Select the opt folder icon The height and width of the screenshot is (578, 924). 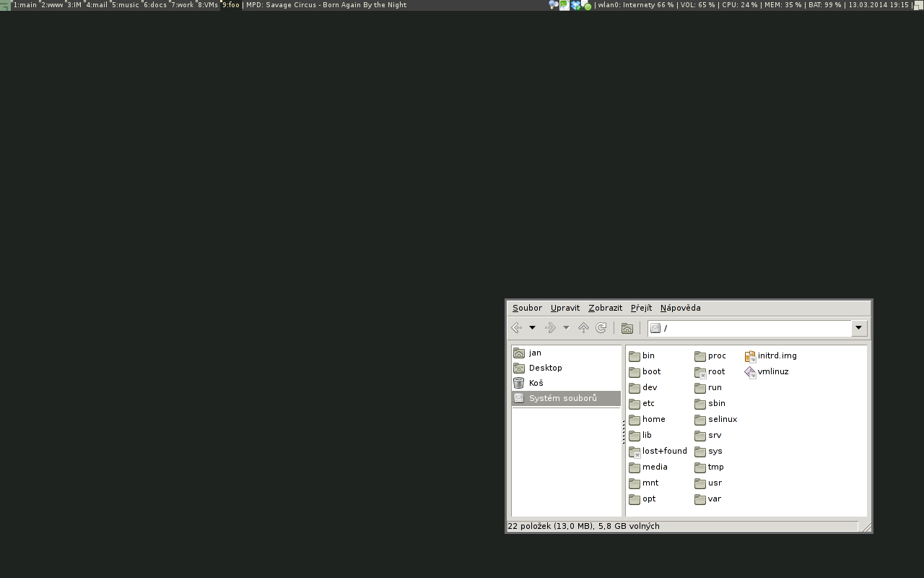pyautogui.click(x=635, y=499)
